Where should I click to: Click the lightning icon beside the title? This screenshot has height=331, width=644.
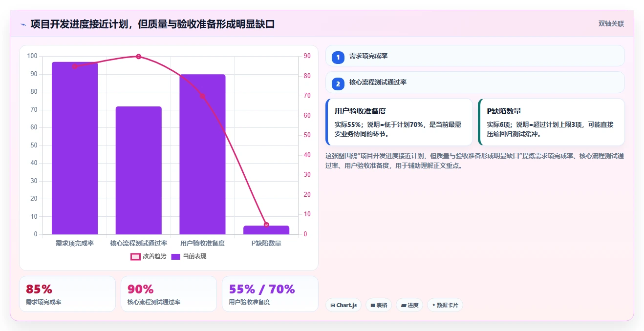[x=23, y=24]
